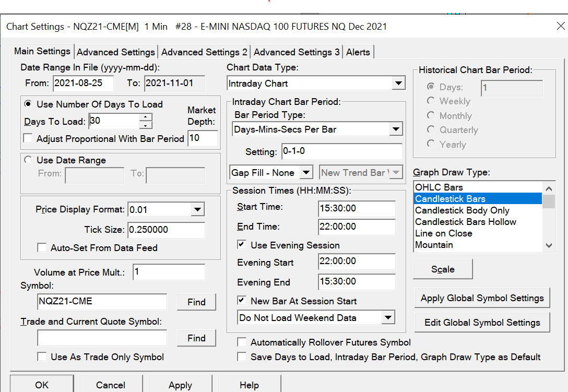Open Do Not Load Weekend Data dropdown
The height and width of the screenshot is (392, 568).
click(x=388, y=317)
